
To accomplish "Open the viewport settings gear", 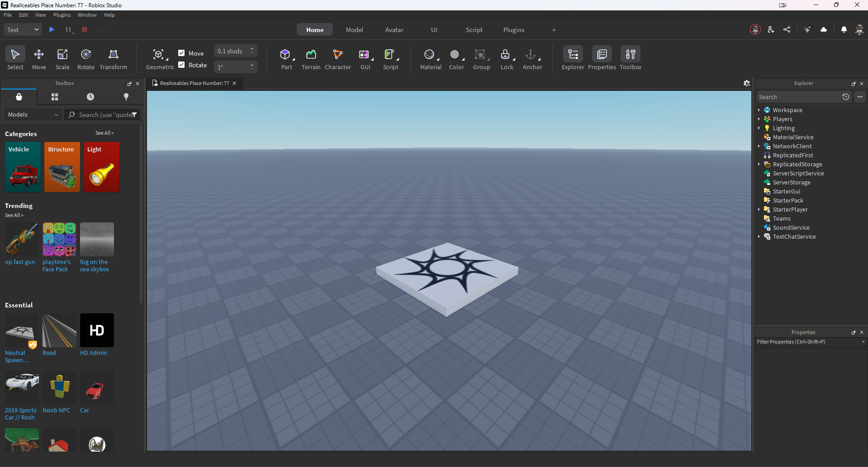I will click(x=747, y=83).
